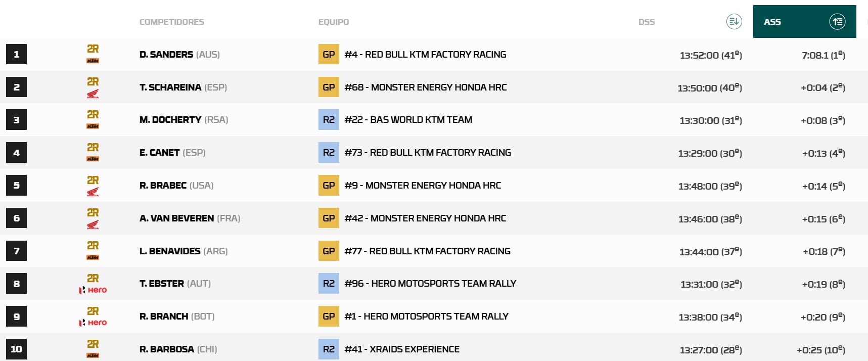Open competitor A. VAN BEVEREN (FRA)
The width and height of the screenshot is (868, 361).
190,218
